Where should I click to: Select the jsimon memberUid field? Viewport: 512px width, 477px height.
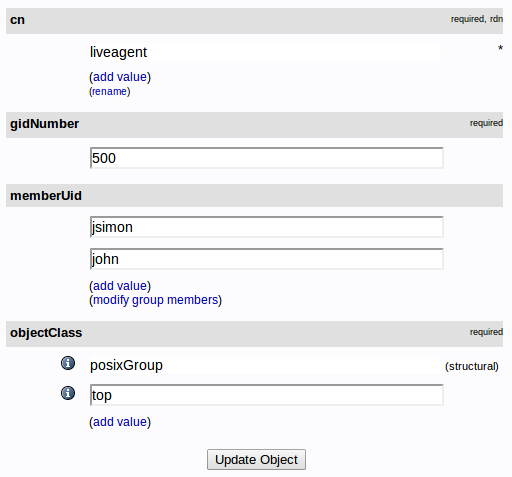267,227
